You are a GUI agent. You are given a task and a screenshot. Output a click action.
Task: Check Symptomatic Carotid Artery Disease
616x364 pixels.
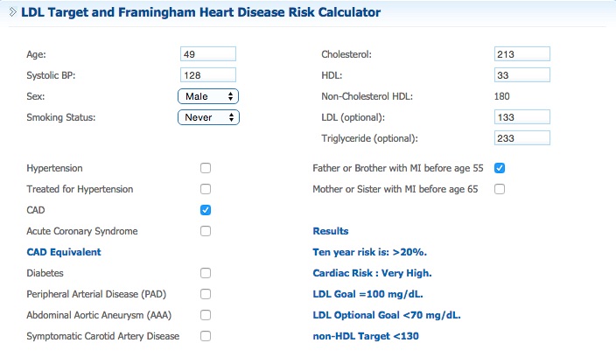click(206, 336)
